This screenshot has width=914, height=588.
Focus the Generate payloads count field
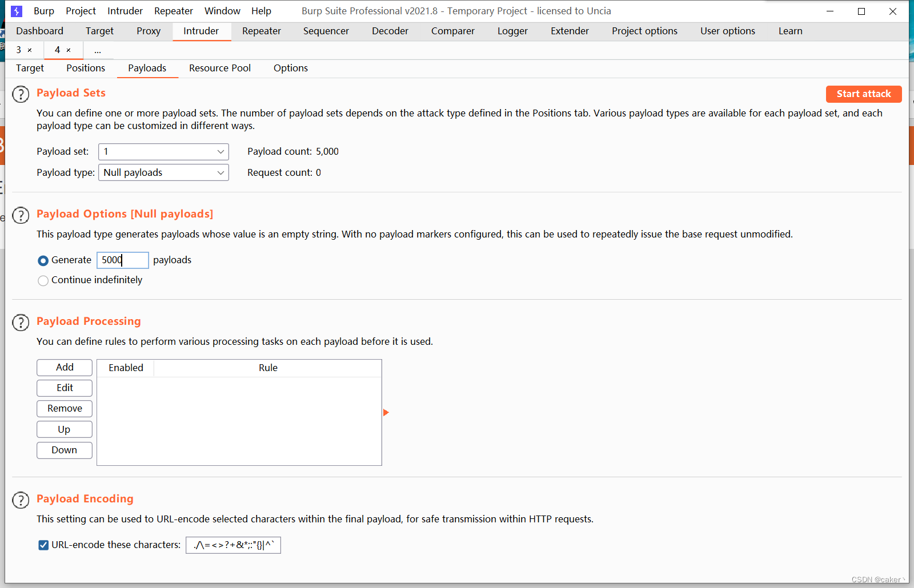(x=123, y=260)
